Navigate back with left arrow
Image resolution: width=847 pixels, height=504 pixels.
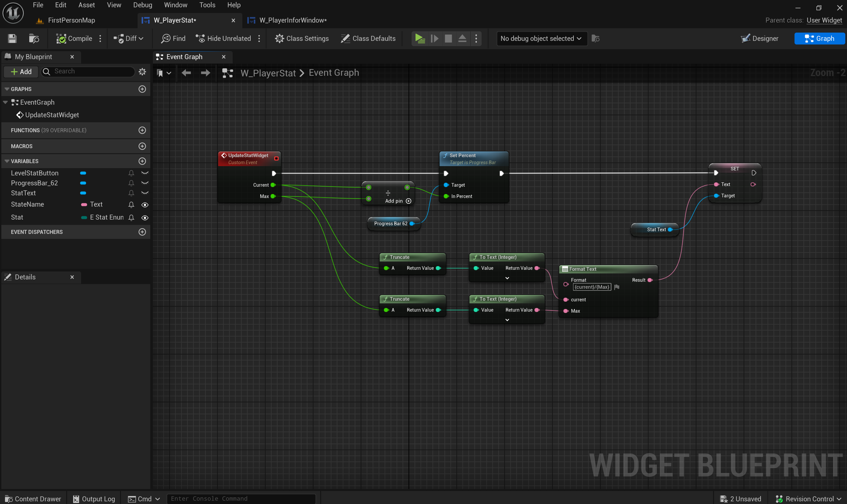pyautogui.click(x=186, y=73)
